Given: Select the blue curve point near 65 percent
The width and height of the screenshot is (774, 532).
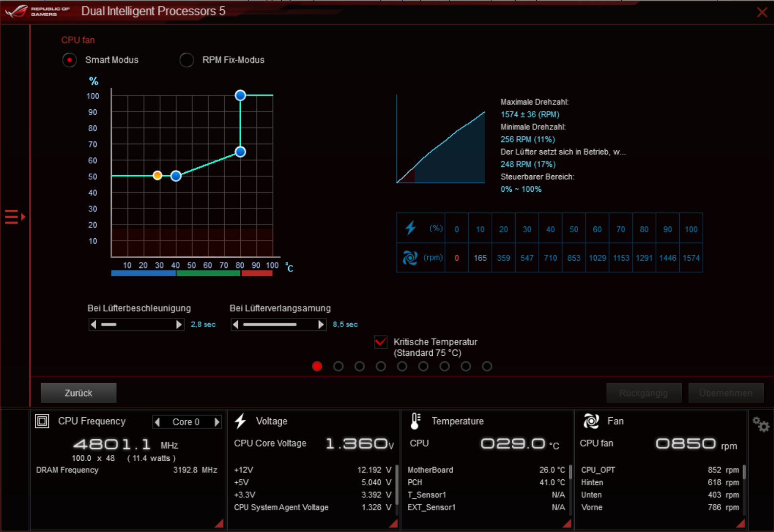Looking at the screenshot, I should point(240,152).
